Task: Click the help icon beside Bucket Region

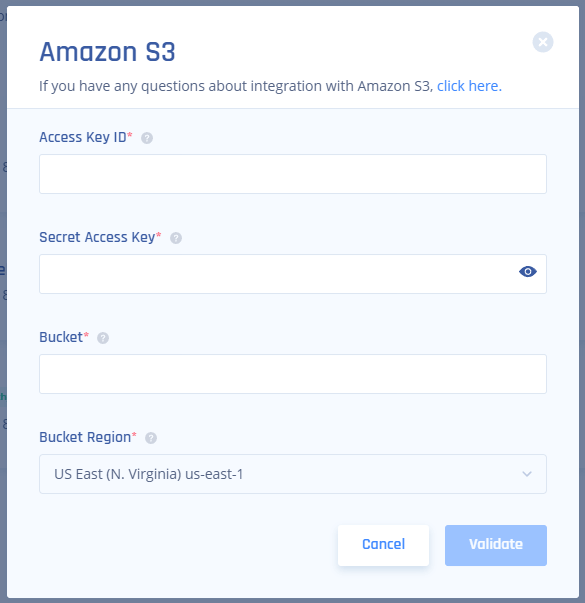Action: (x=151, y=438)
